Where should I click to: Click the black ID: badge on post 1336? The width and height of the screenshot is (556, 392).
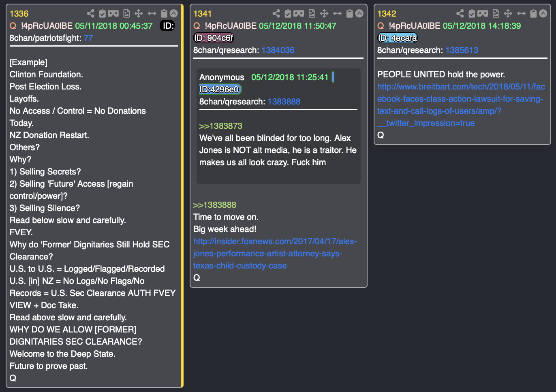coord(167,26)
